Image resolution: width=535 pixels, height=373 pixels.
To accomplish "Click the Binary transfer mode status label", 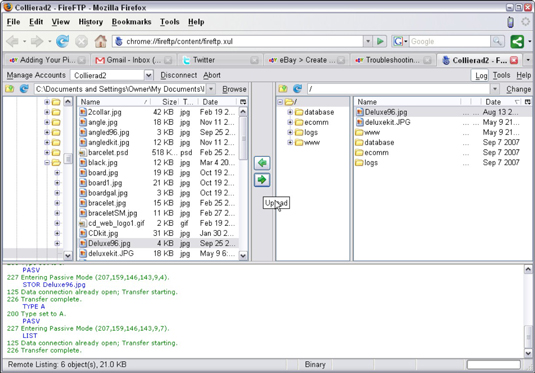I will tap(315, 364).
